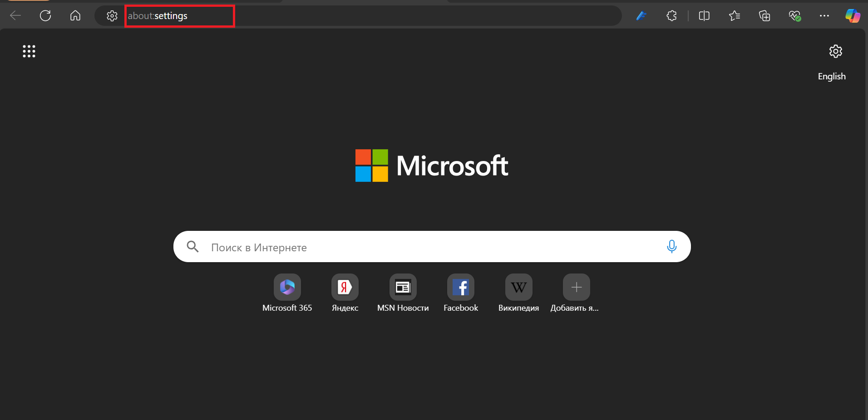This screenshot has height=420, width=868.
Task: Go to Home via house icon
Action: (75, 16)
